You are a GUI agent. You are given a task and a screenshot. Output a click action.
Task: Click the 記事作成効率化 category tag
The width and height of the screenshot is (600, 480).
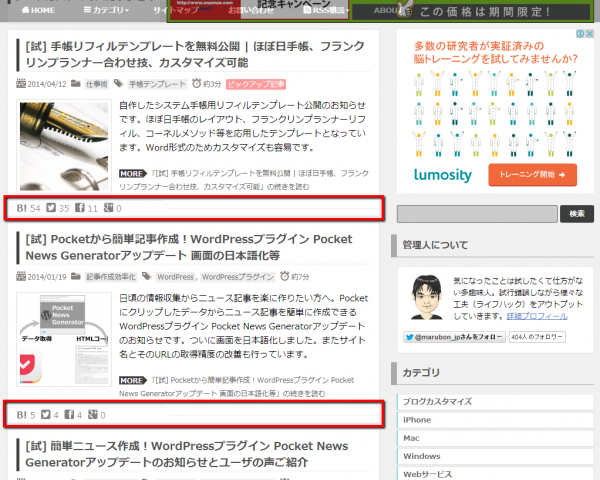click(x=111, y=277)
